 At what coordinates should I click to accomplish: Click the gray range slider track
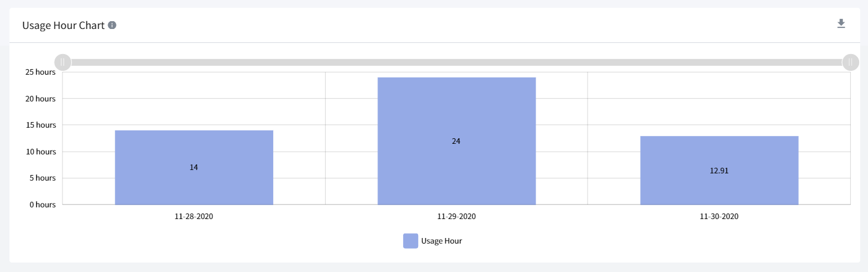coord(457,62)
